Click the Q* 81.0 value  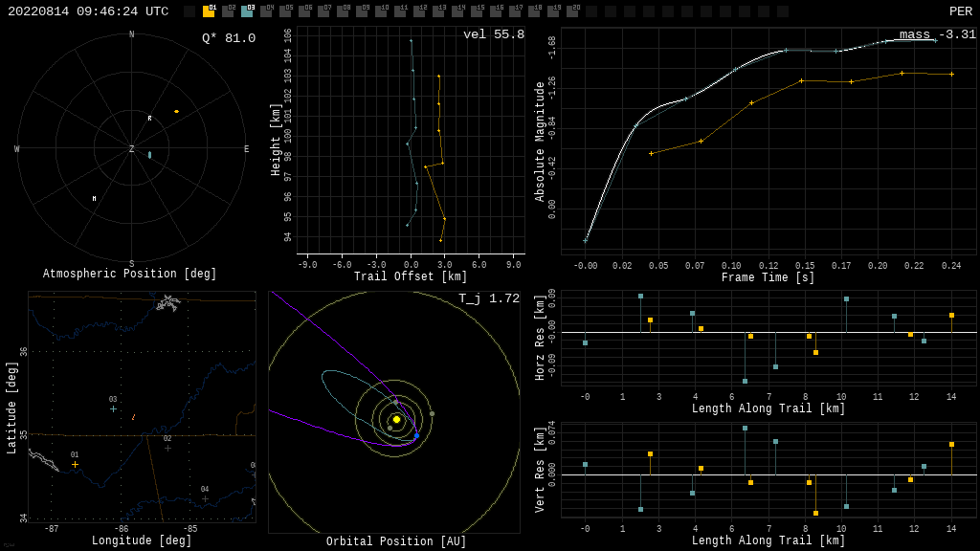[229, 38]
